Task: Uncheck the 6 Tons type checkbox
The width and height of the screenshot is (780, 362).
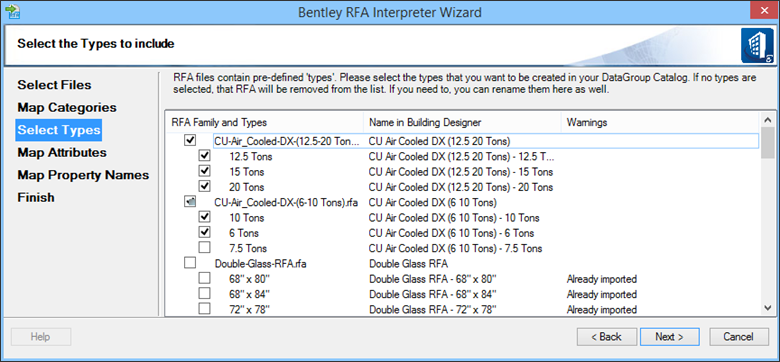Action: pyautogui.click(x=204, y=232)
